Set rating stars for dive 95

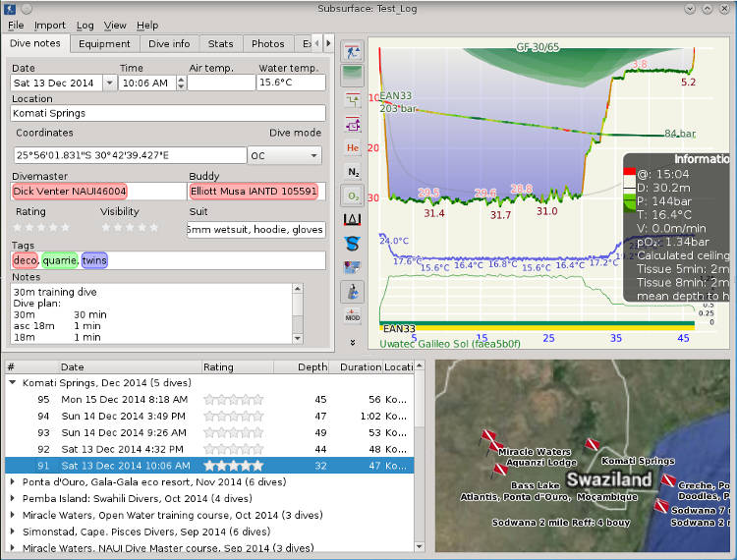tap(233, 400)
